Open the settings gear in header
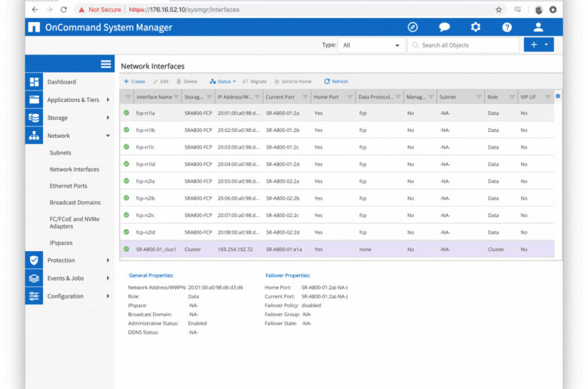Image resolution: width=588 pixels, height=389 pixels. pos(476,27)
